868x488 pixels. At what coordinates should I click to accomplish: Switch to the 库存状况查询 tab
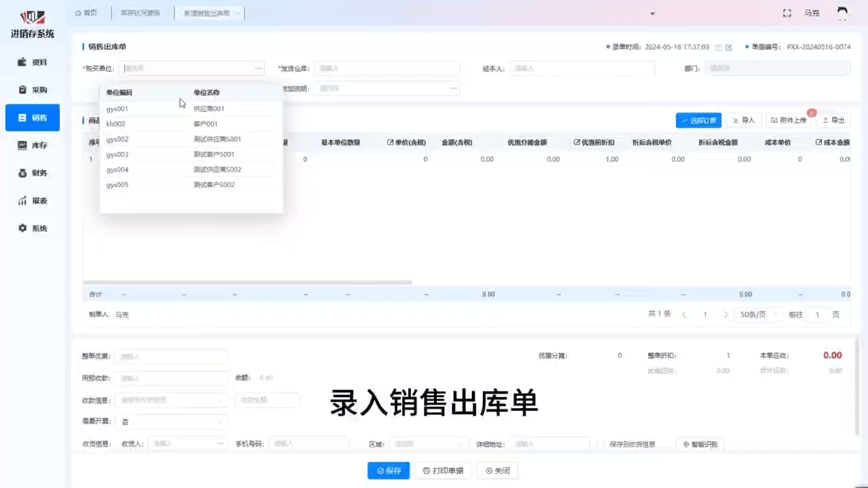click(140, 13)
